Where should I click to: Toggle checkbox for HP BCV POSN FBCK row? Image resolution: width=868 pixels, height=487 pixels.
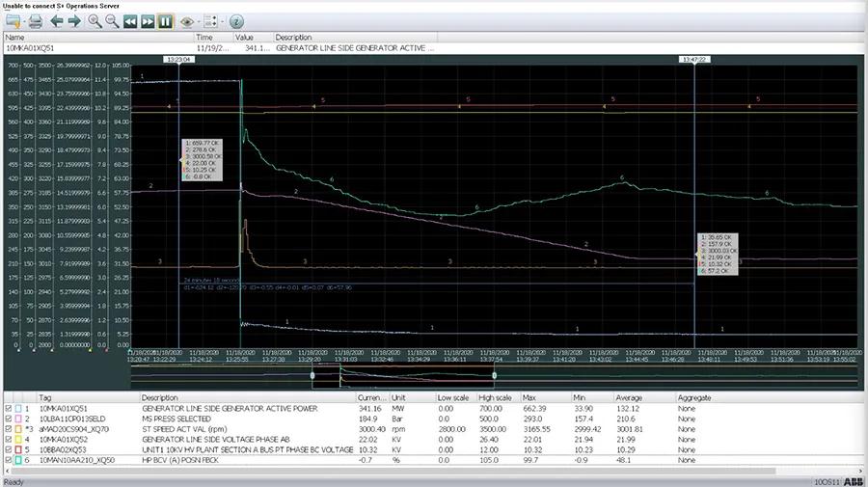[x=9, y=462]
